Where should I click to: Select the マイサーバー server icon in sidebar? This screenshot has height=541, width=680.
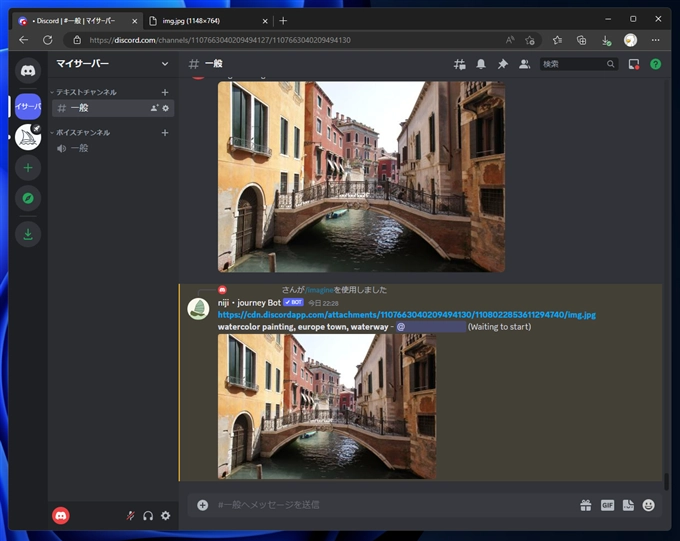coord(28,106)
